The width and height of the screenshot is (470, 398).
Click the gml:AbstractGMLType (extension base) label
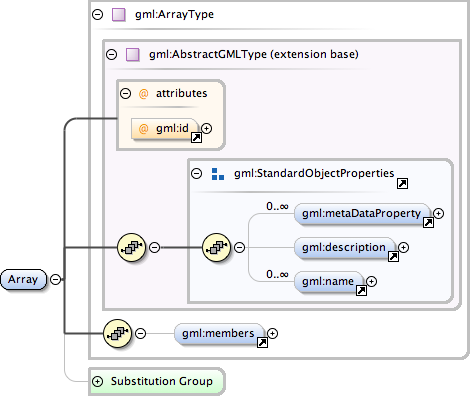pos(254,54)
